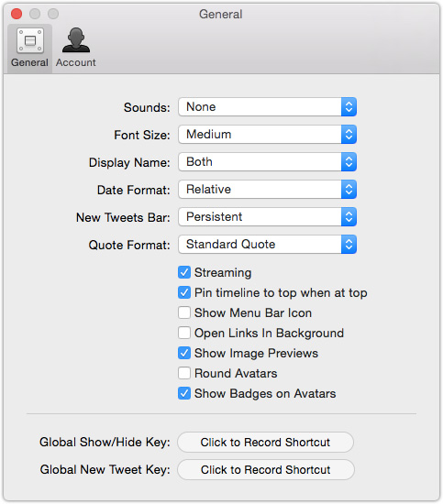Click the Font Size: label
443x504 pixels.
142,135
